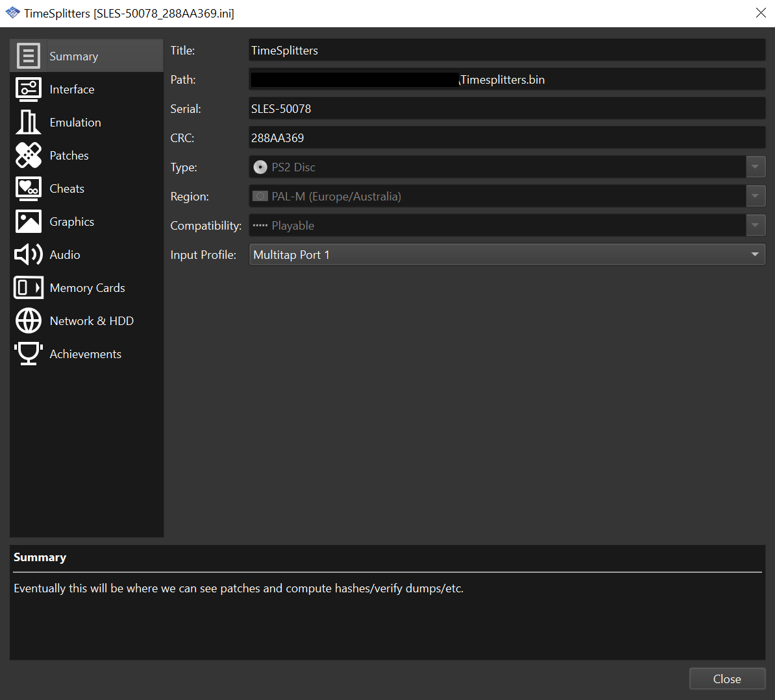The image size is (775, 700).
Task: Open Memory Cards via its card icon
Action: point(28,287)
